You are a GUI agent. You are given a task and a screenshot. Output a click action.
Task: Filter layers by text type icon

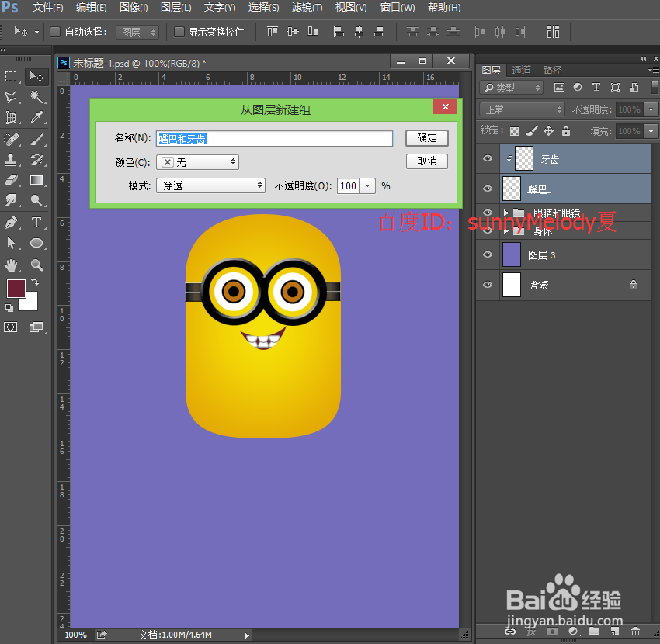click(596, 87)
